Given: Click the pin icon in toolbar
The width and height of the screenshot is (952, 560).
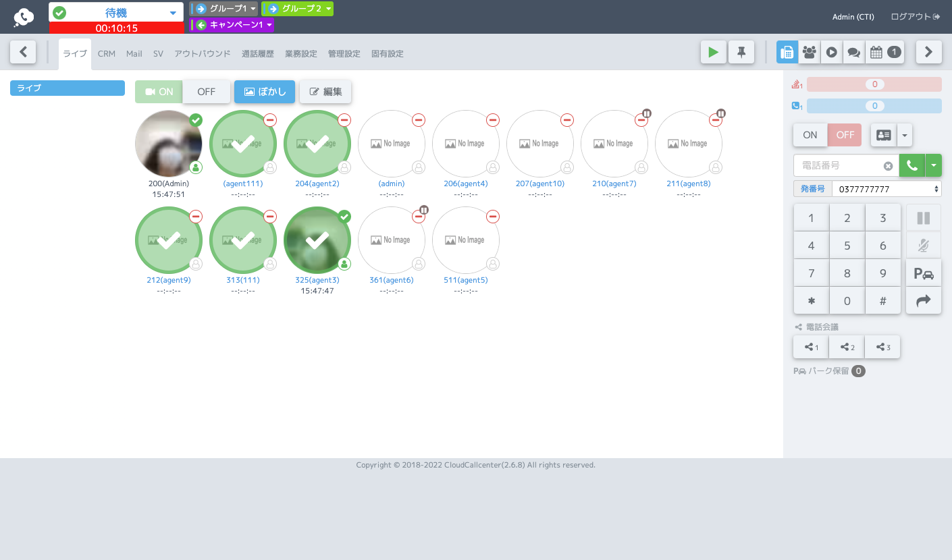Looking at the screenshot, I should pyautogui.click(x=741, y=52).
